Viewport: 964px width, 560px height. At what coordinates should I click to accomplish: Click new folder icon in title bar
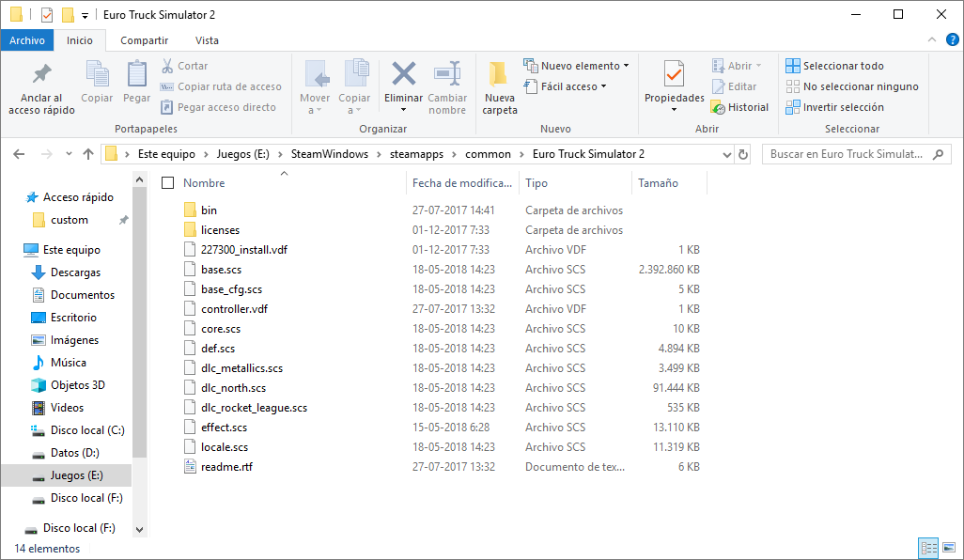coord(68,15)
